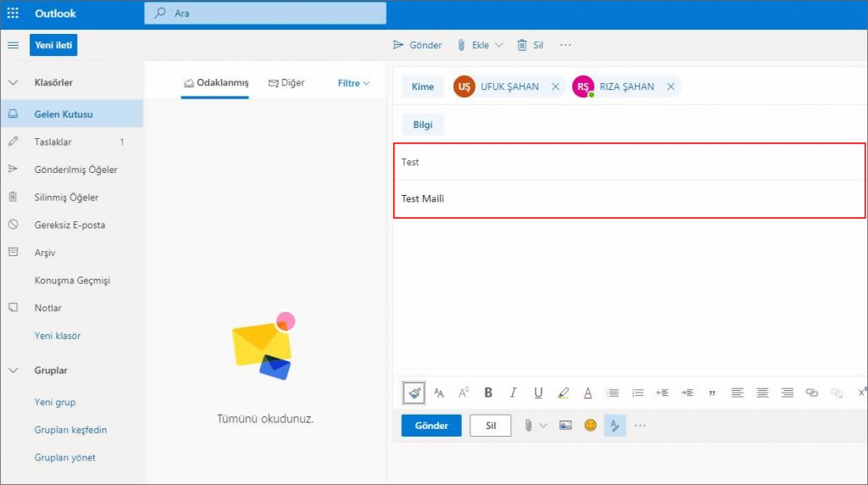Select the format painter icon

coord(414,393)
